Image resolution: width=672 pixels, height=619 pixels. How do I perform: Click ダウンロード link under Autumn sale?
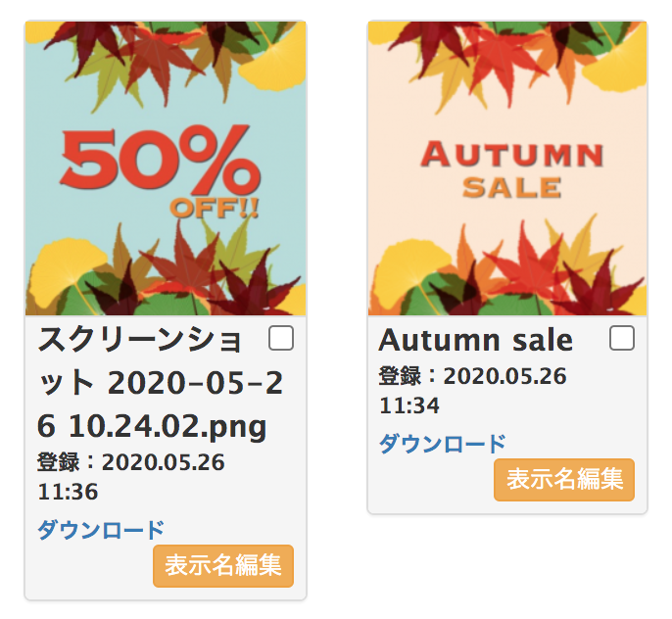tap(443, 444)
